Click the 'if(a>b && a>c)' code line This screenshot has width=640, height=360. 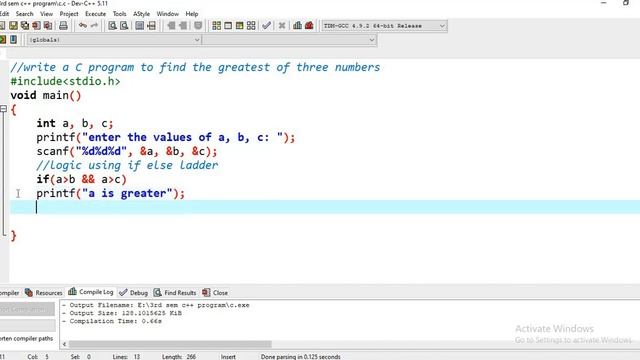[x=81, y=179]
